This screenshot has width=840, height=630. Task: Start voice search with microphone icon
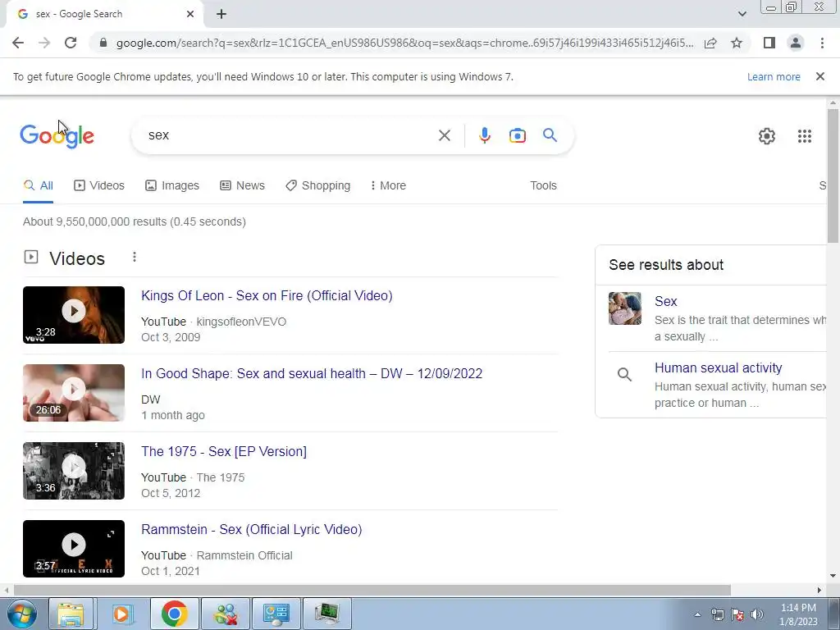click(484, 135)
